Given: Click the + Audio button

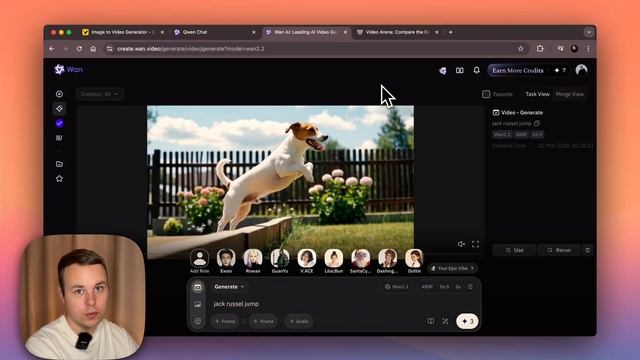Looking at the screenshot, I should tap(299, 321).
